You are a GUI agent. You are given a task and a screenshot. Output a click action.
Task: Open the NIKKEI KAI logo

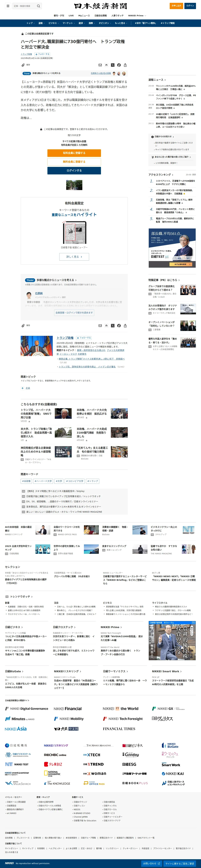(172, 774)
